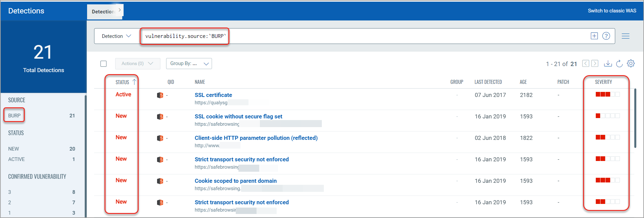Sort by the AGE column header

(x=523, y=82)
